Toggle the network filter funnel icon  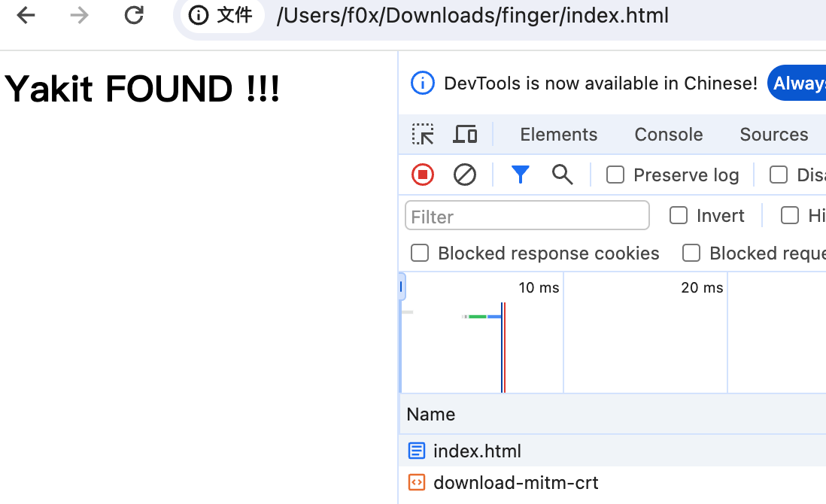520,175
